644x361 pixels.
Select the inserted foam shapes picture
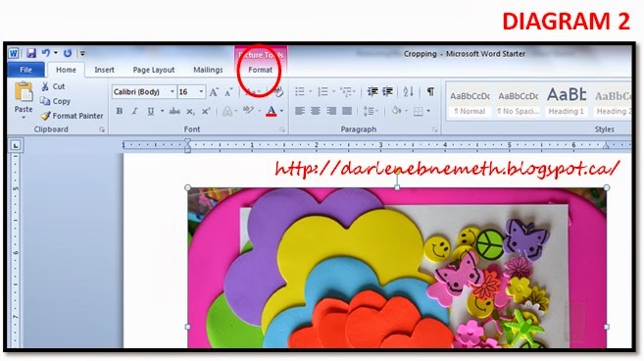[x=397, y=267]
